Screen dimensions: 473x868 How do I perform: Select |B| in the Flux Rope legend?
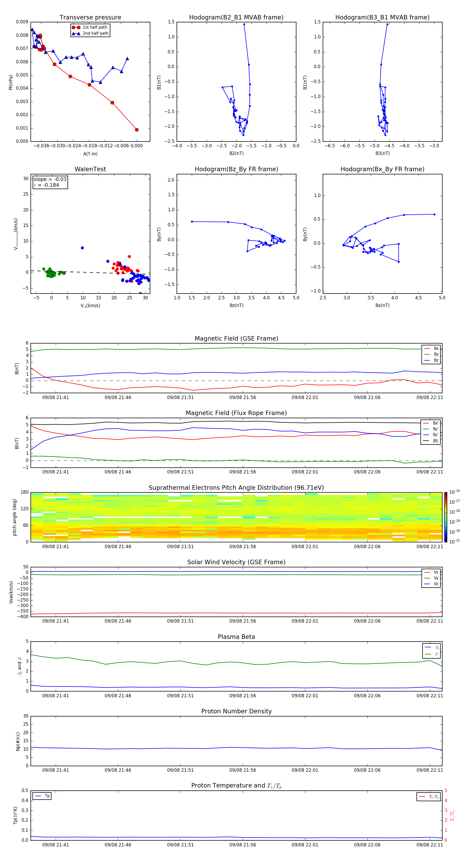coord(431,441)
